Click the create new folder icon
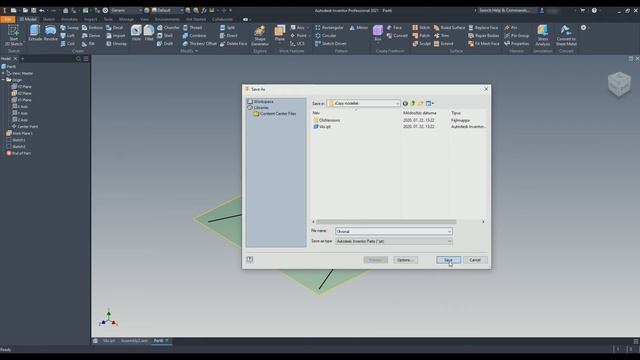The height and width of the screenshot is (360, 640). tap(420, 103)
